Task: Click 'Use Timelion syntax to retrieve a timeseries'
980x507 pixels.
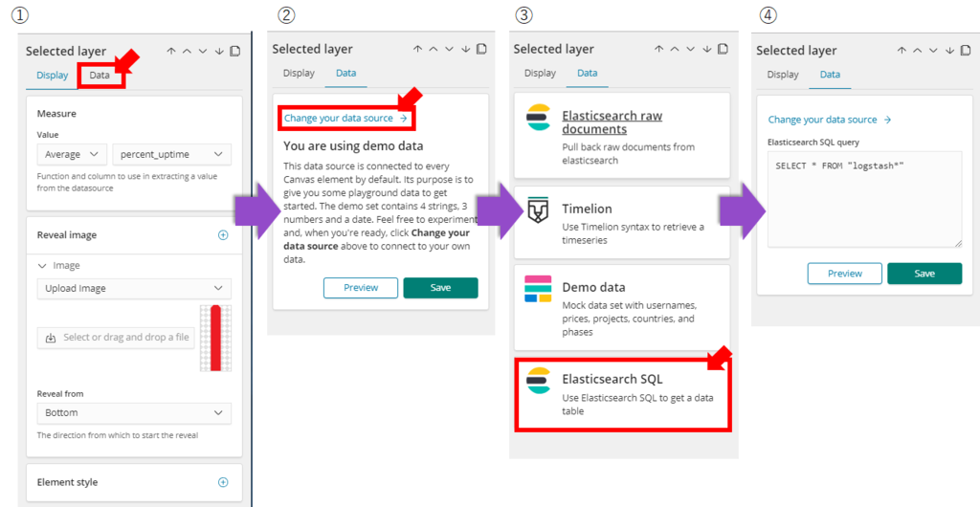Action: click(634, 232)
